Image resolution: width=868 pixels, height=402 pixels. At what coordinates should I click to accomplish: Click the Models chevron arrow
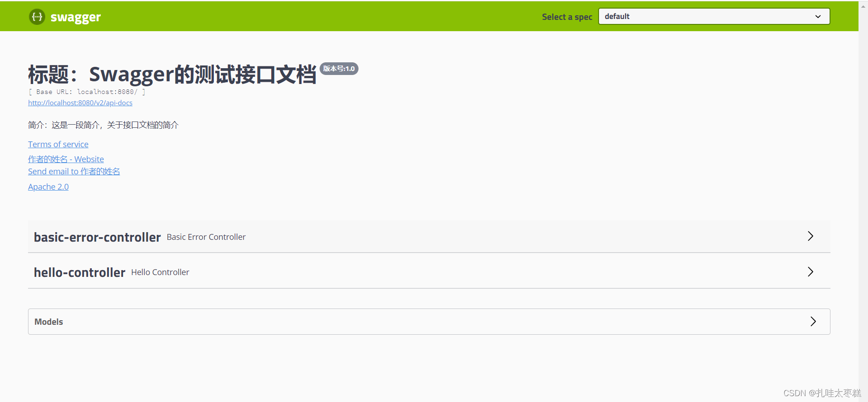pyautogui.click(x=813, y=321)
